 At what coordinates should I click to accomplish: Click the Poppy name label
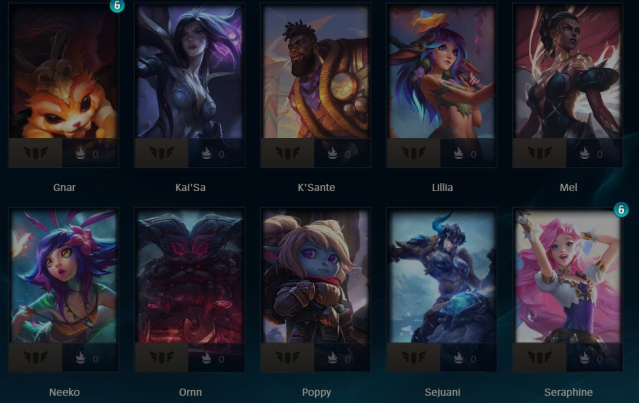[316, 392]
